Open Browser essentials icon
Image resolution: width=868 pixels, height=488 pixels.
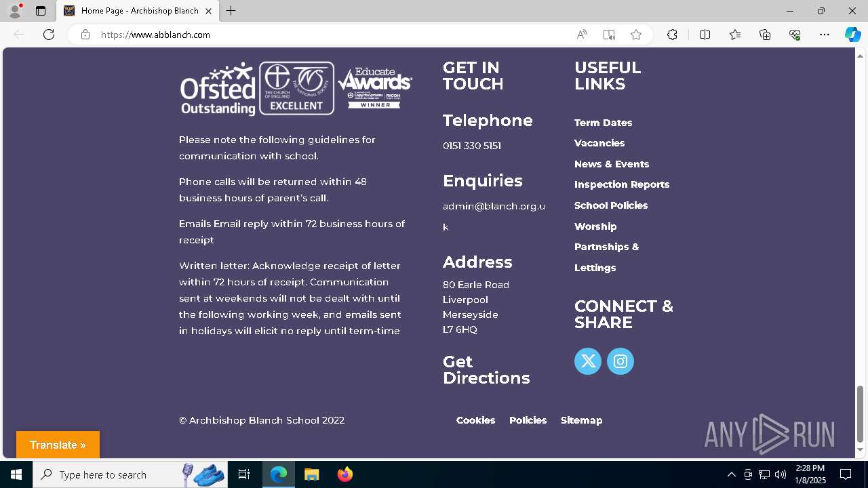point(795,35)
